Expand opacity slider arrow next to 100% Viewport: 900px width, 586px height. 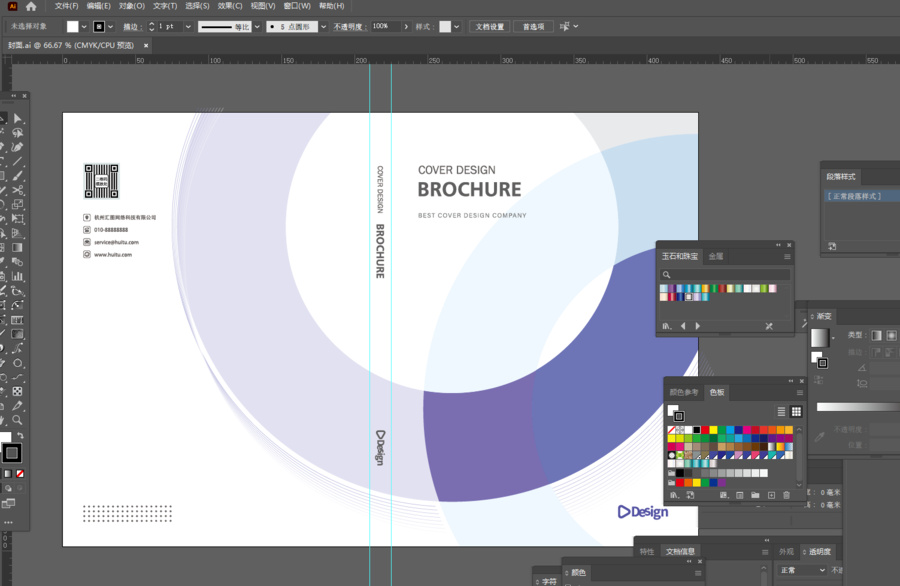406,26
